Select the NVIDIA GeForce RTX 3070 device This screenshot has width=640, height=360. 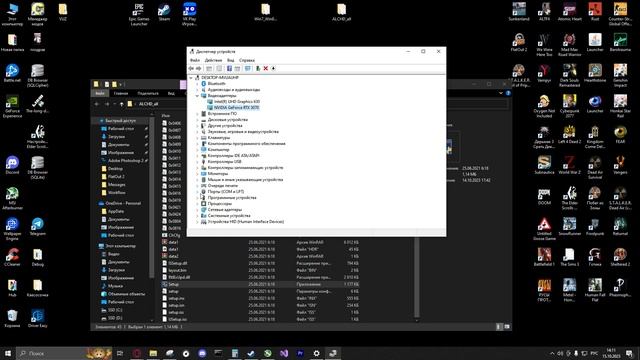coord(236,108)
